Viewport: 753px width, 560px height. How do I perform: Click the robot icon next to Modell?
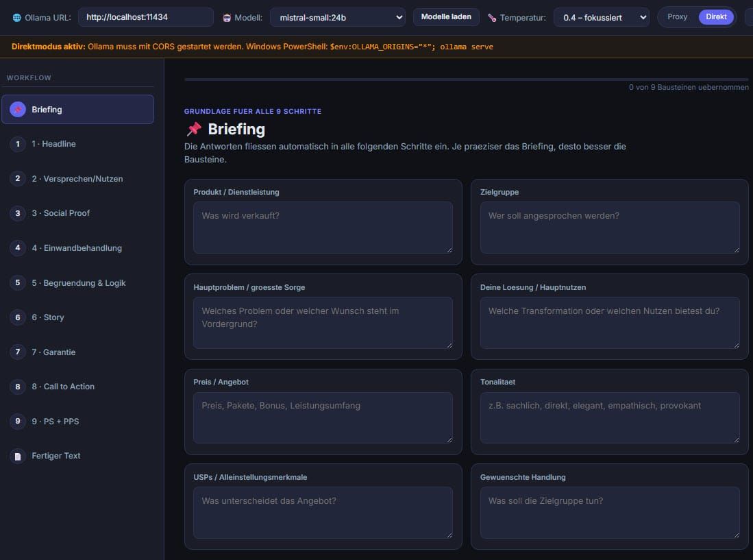(227, 18)
